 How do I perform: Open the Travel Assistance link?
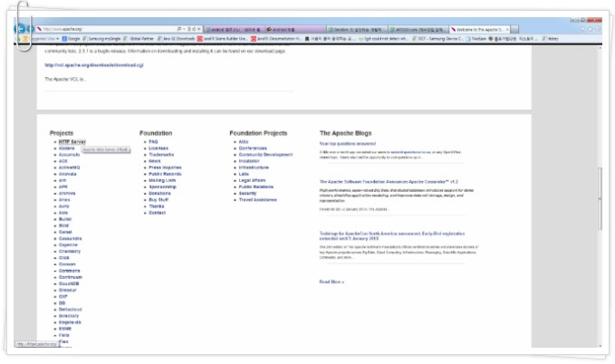pos(258,200)
